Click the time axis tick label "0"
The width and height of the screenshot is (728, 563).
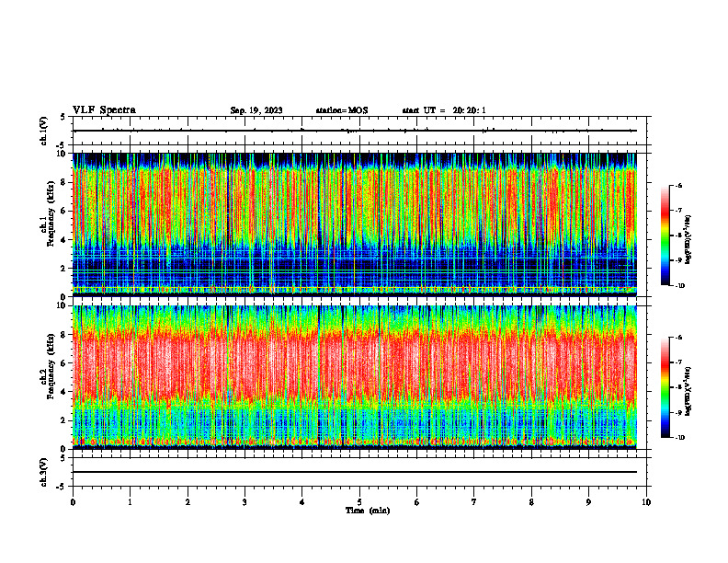click(73, 502)
